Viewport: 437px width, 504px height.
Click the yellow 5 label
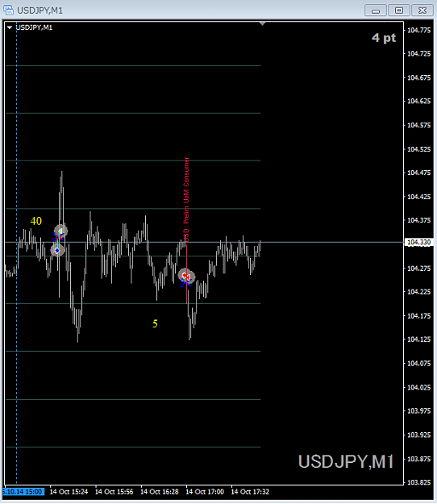click(155, 323)
